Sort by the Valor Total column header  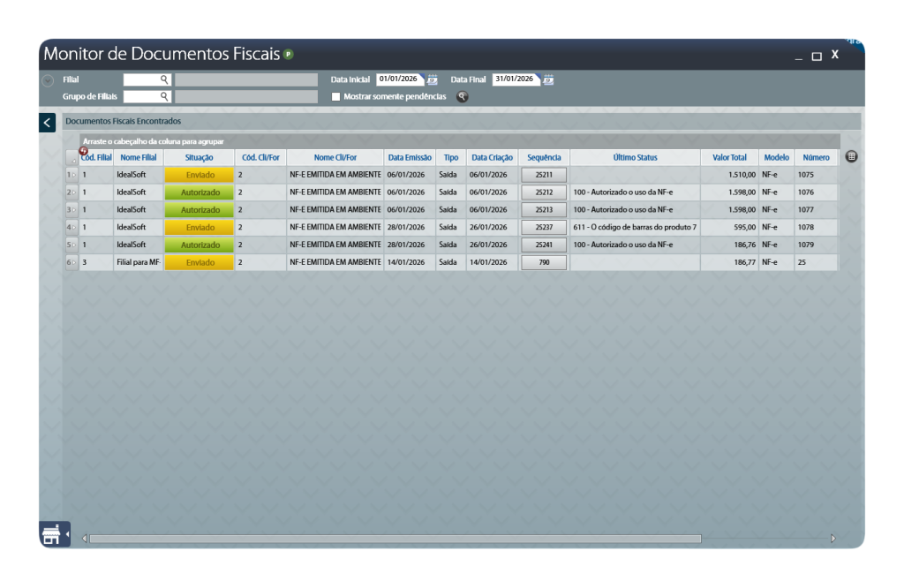(x=729, y=157)
